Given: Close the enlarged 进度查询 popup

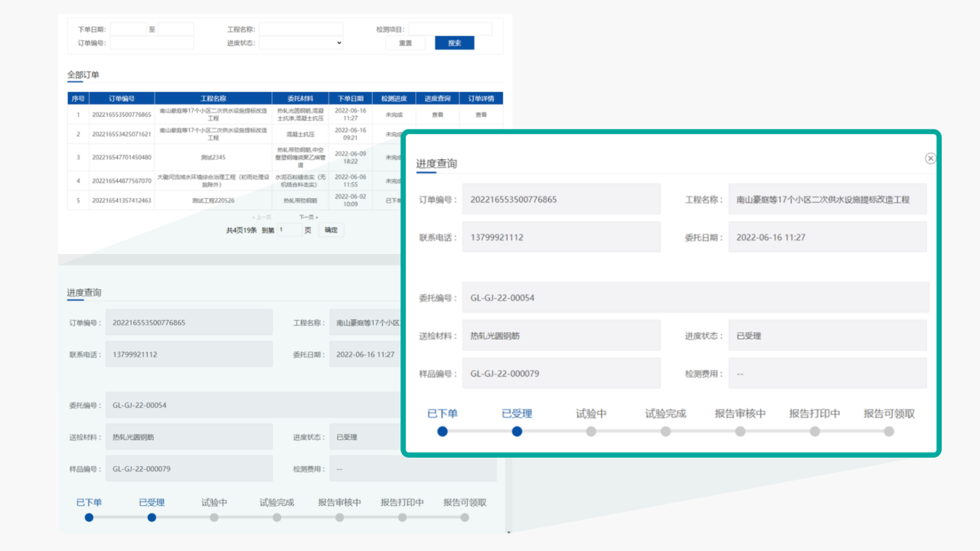Looking at the screenshot, I should [930, 158].
